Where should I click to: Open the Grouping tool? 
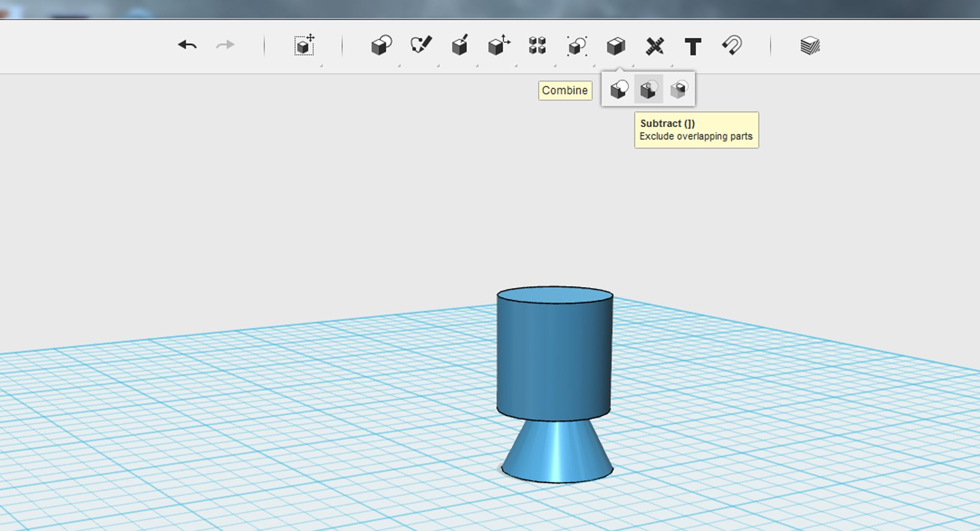click(x=577, y=46)
